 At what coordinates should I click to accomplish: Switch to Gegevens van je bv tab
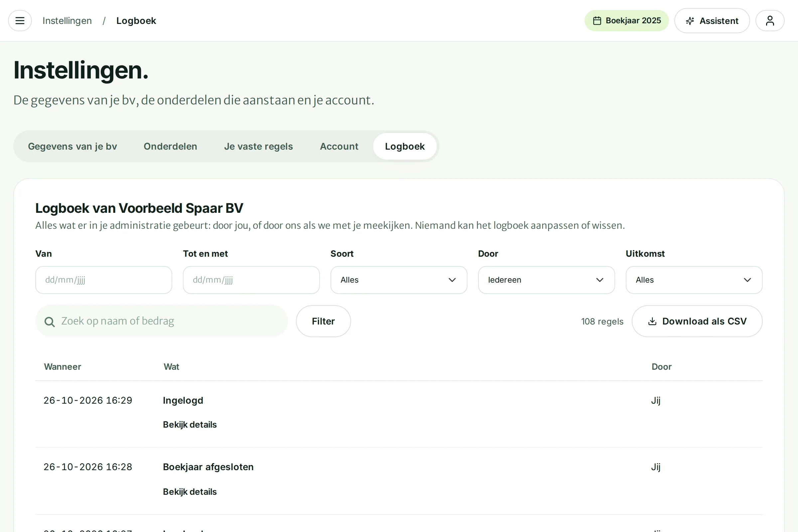point(72,146)
